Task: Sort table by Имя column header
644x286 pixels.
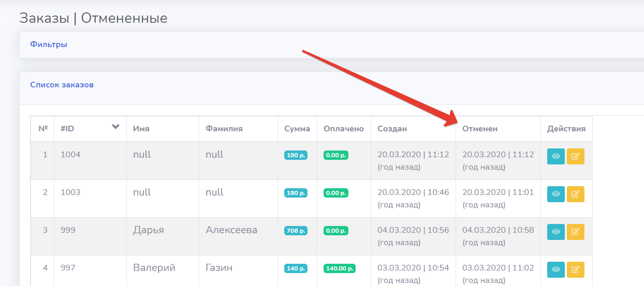Action: click(141, 129)
